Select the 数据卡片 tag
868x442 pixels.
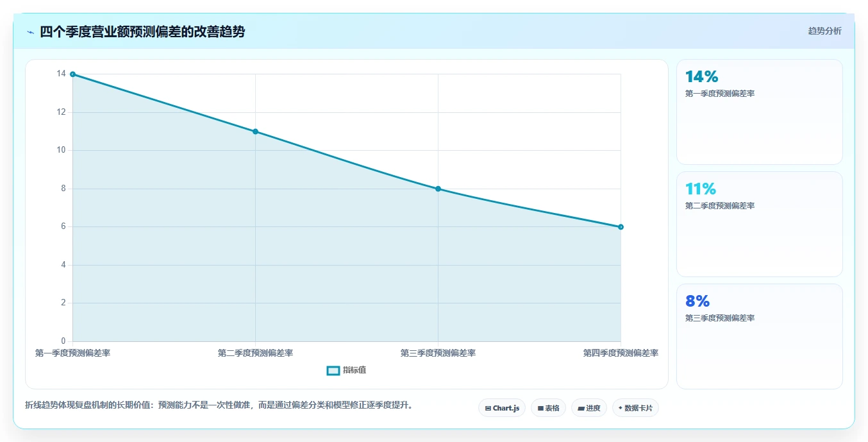(635, 408)
